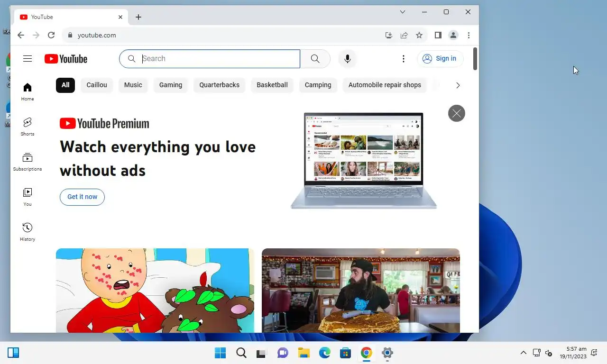This screenshot has height=364, width=607.
Task: Select the Caillou filter chip
Action: 97,85
